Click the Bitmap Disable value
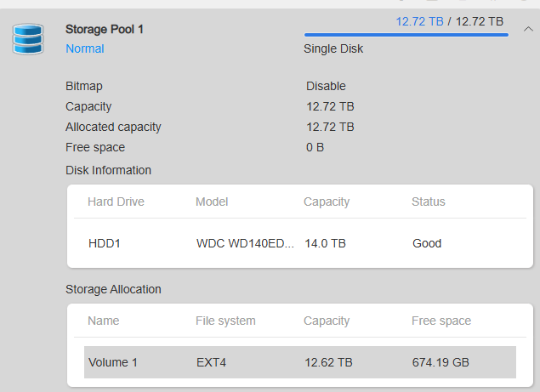540x392 pixels. tap(326, 86)
